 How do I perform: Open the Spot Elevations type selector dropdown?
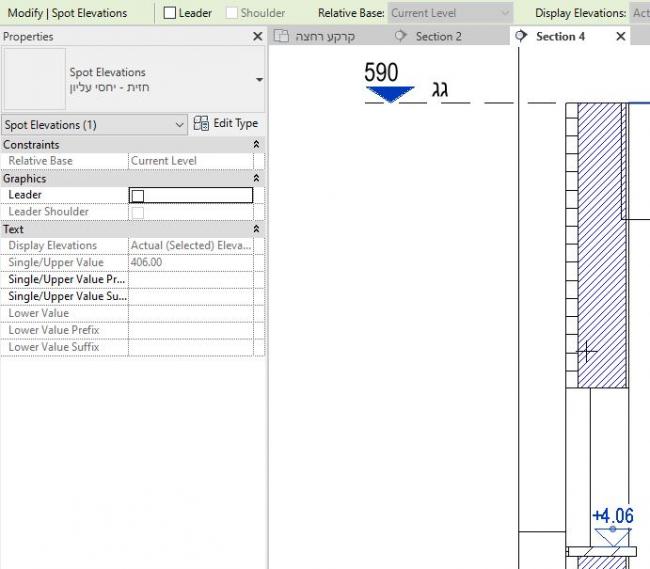(x=259, y=80)
